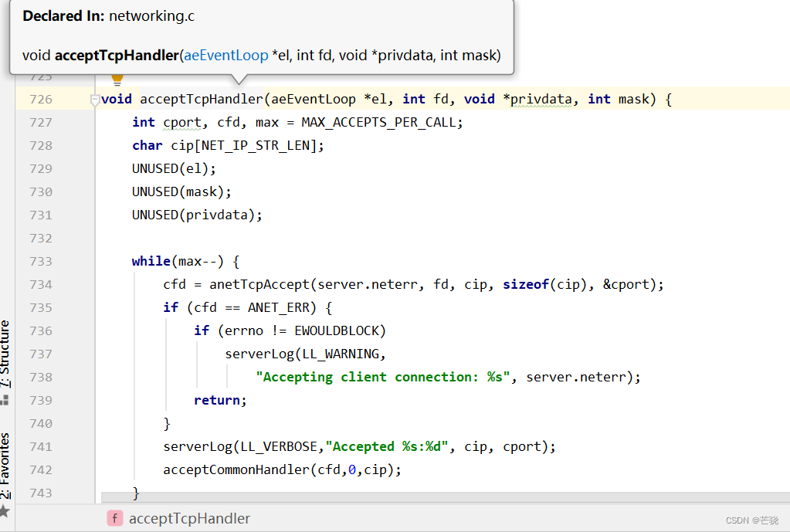Click the "Accepting client connection: %s" string
Viewport: 790px width, 532px height.
click(x=383, y=378)
